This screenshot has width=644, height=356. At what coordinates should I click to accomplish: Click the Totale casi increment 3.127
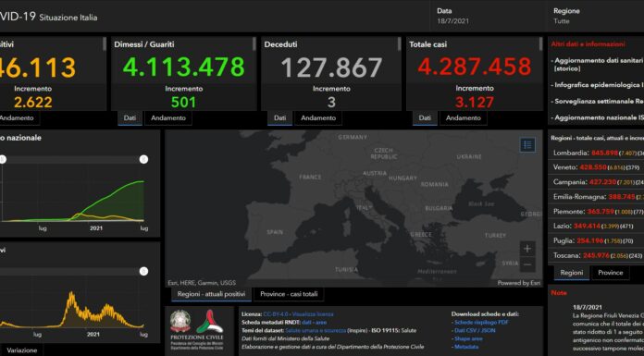[x=475, y=103]
